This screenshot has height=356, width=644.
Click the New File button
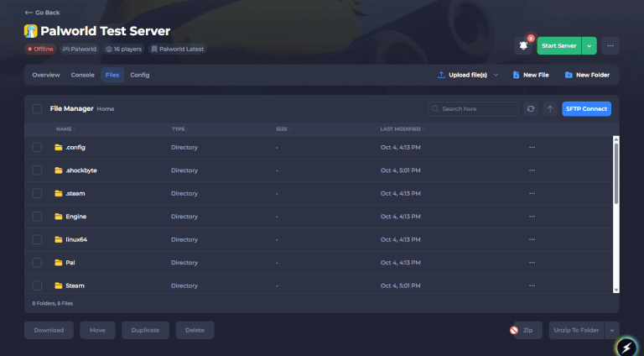point(531,75)
